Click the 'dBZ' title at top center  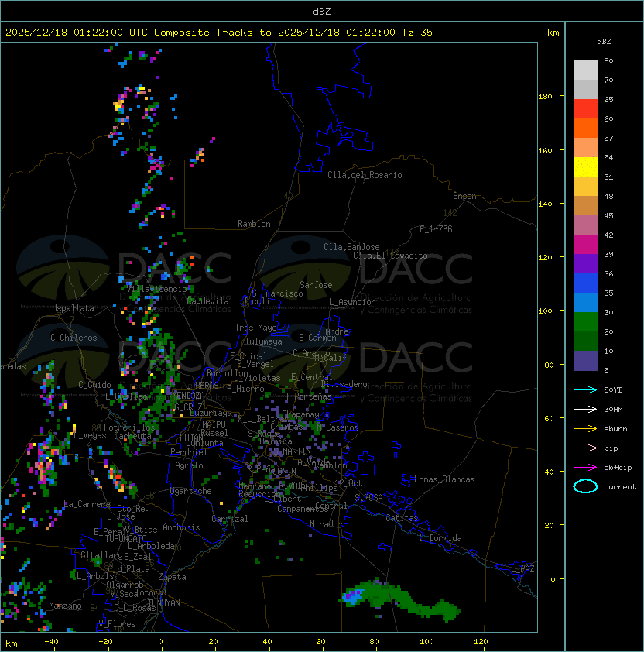[x=322, y=11]
